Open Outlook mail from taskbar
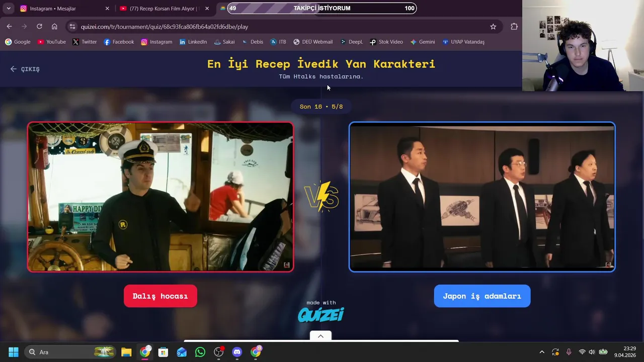Image resolution: width=644 pixels, height=362 pixels. [x=182, y=352]
